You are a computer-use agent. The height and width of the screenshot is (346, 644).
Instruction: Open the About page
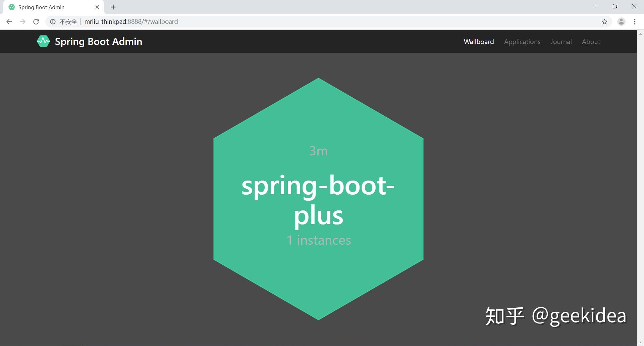click(x=591, y=42)
